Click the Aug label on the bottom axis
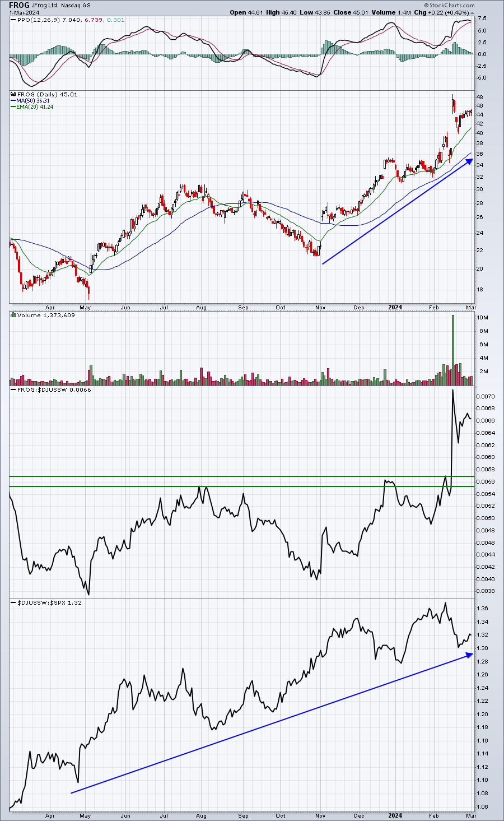 [202, 816]
